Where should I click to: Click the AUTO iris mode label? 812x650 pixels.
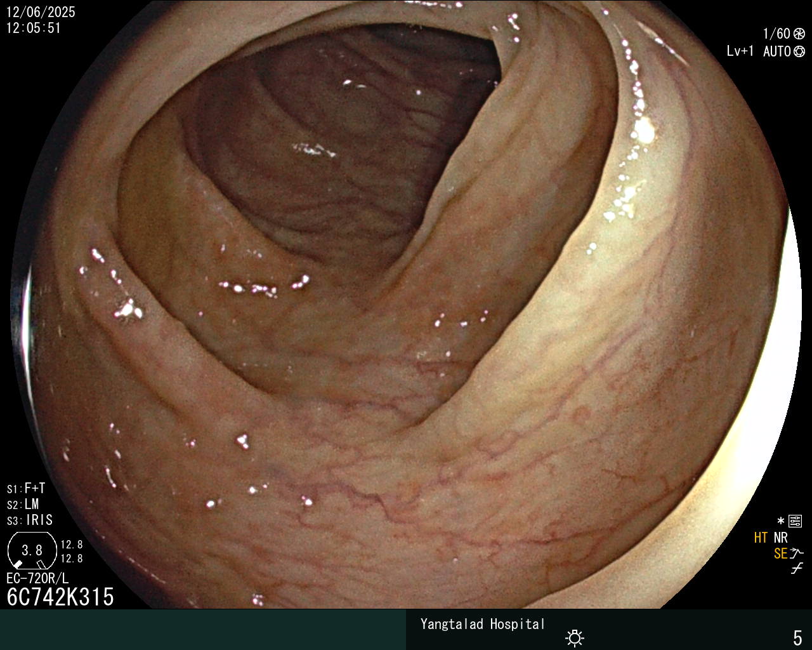(x=776, y=51)
